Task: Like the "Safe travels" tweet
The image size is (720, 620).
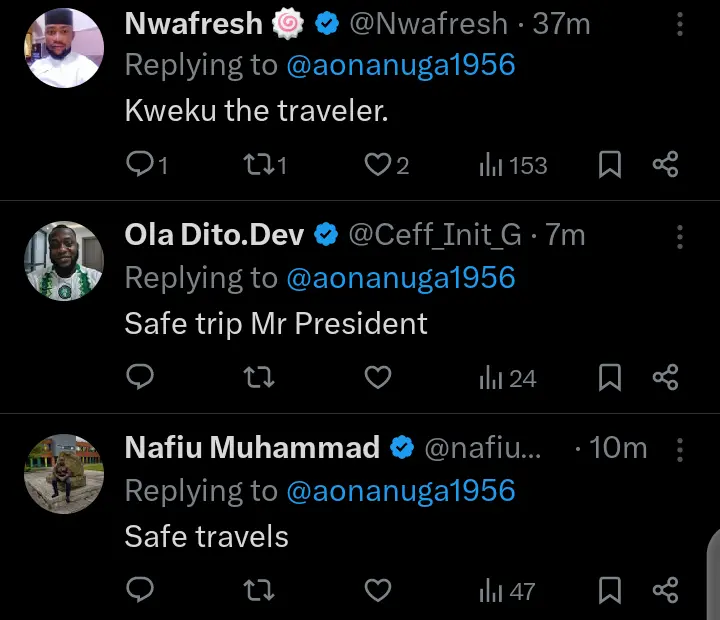Action: [377, 591]
